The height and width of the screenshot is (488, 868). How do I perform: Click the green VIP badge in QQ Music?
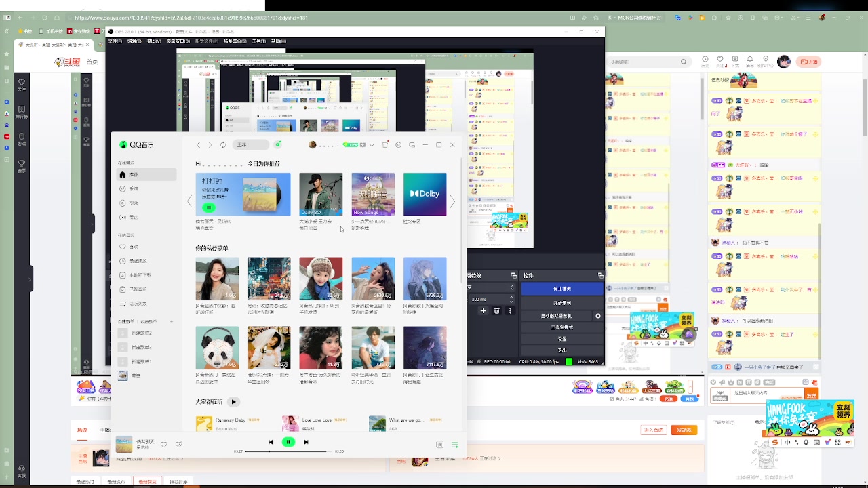(x=350, y=145)
